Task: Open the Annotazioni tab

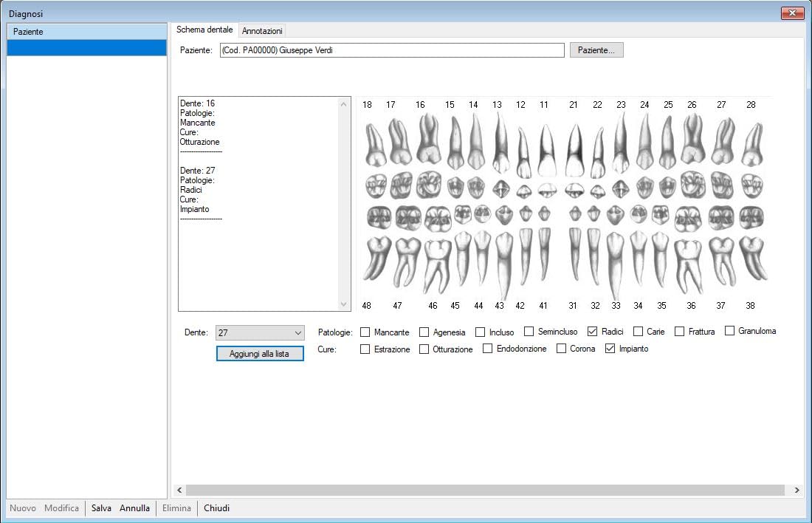Action: point(262,30)
